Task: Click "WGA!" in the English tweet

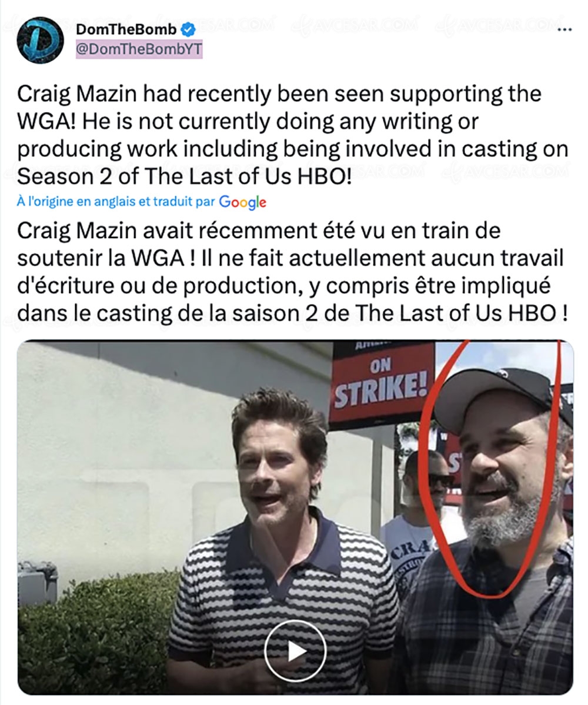Action: [46, 121]
